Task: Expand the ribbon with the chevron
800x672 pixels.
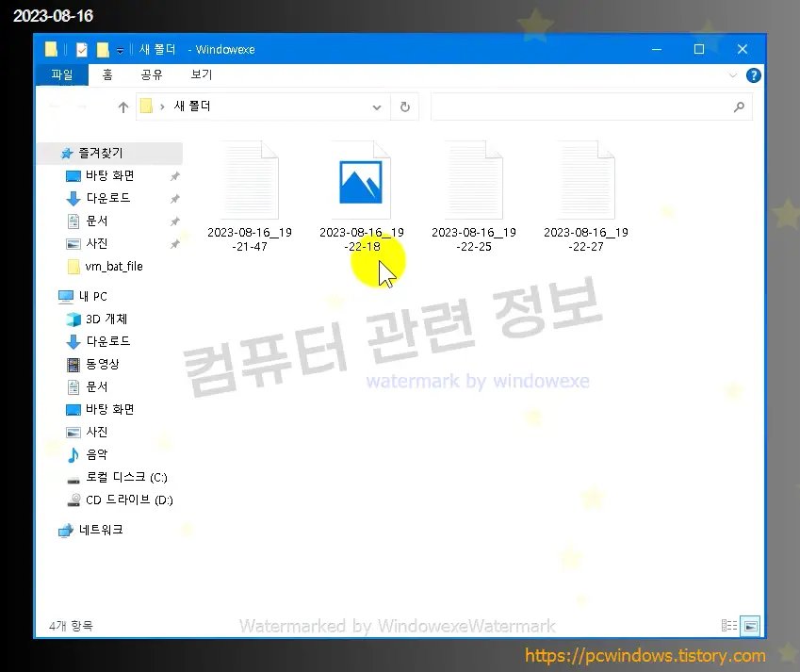Action: pos(733,75)
